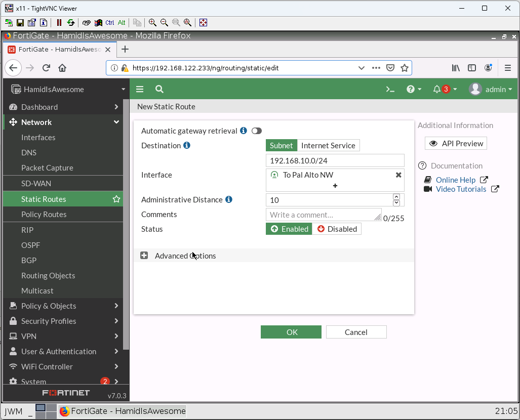
Task: Click the OK button
Action: click(x=291, y=332)
